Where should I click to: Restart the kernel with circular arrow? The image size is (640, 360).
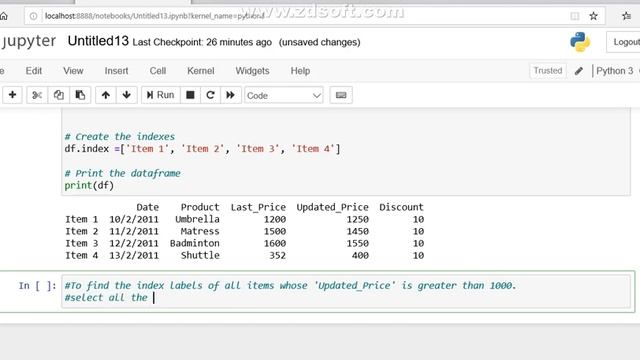click(x=210, y=95)
